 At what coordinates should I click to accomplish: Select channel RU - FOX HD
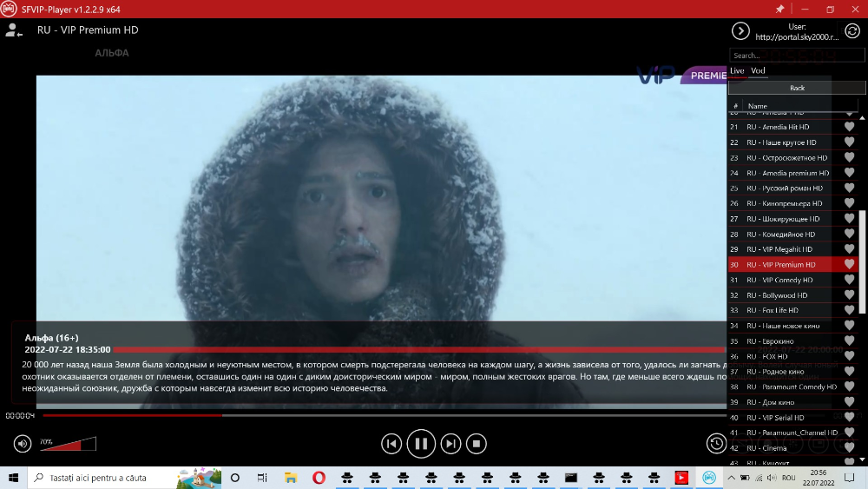[x=792, y=356]
